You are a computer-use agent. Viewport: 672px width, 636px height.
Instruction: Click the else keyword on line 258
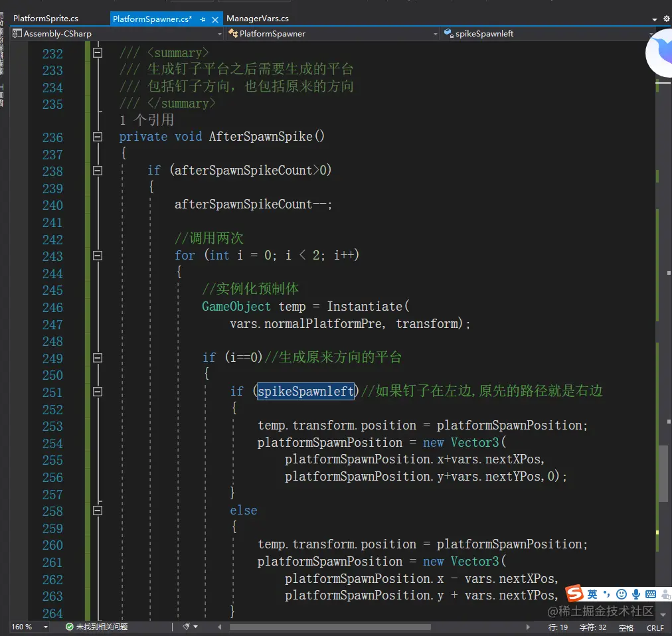point(244,510)
